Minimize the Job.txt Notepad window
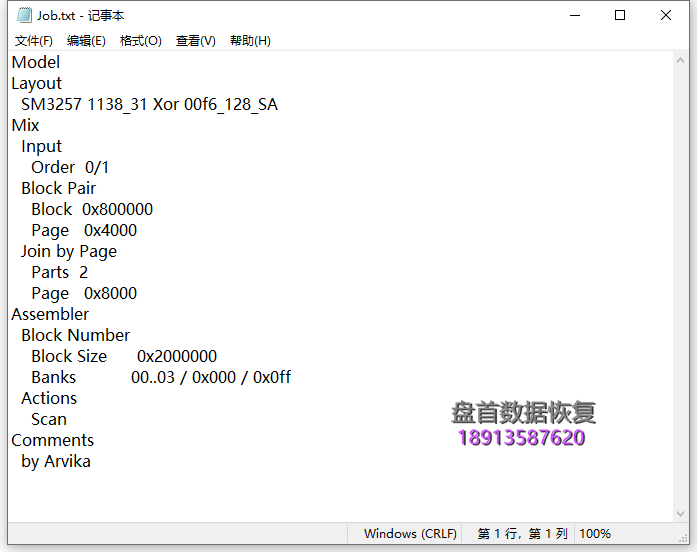 click(575, 15)
